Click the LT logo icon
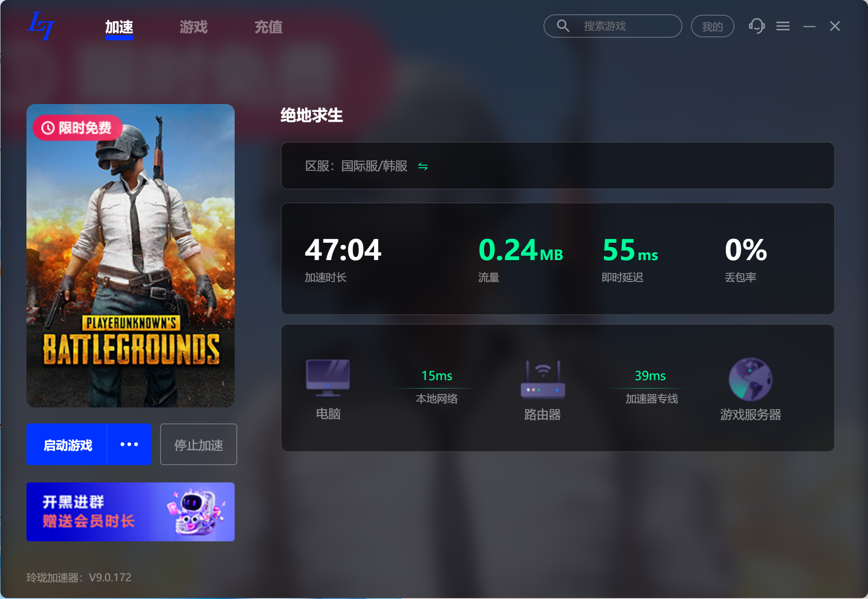The width and height of the screenshot is (868, 599). pyautogui.click(x=42, y=26)
